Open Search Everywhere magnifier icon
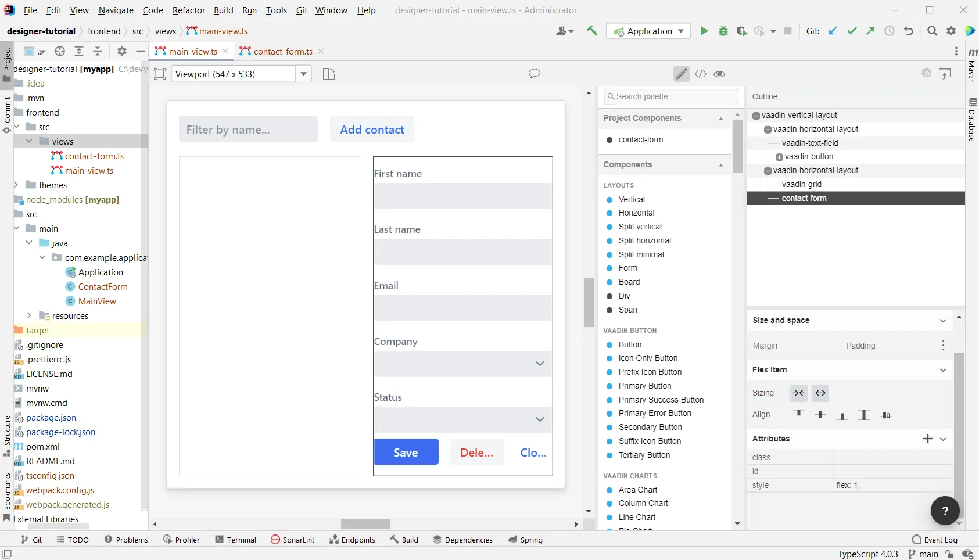Screen dimensions: 979x560 pyautogui.click(x=932, y=31)
